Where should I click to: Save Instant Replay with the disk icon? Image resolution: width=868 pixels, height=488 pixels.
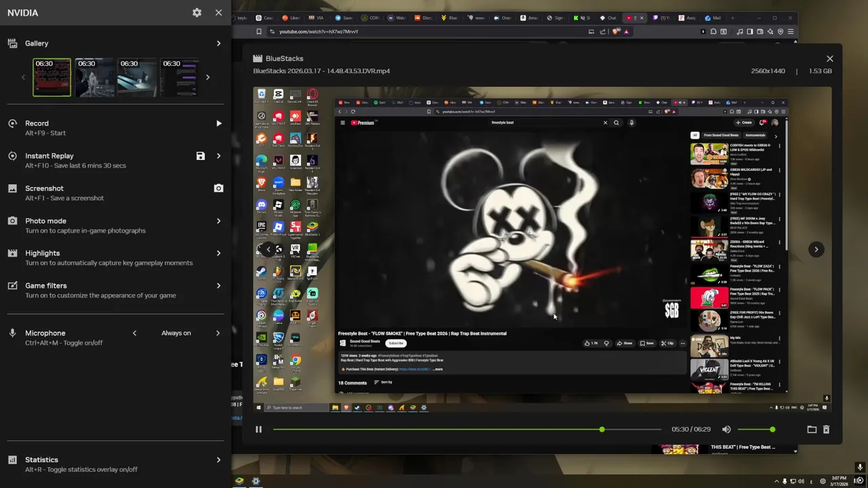tap(201, 156)
